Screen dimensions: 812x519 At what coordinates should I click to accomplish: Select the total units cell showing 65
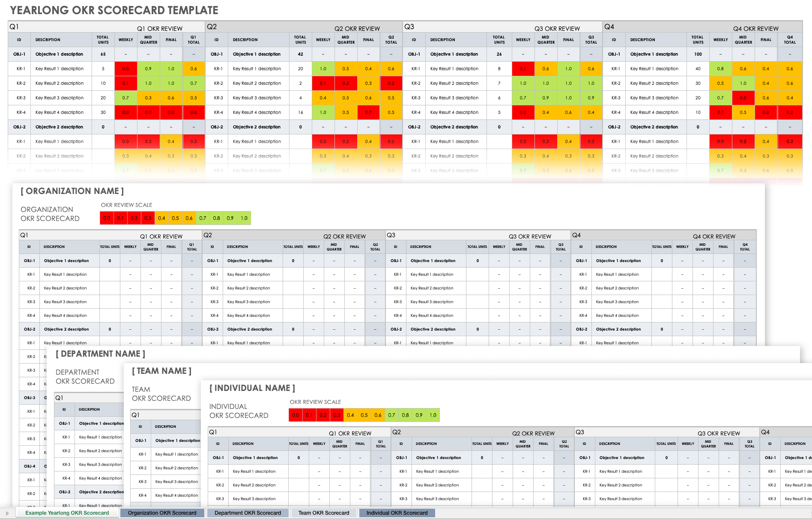pyautogui.click(x=103, y=54)
